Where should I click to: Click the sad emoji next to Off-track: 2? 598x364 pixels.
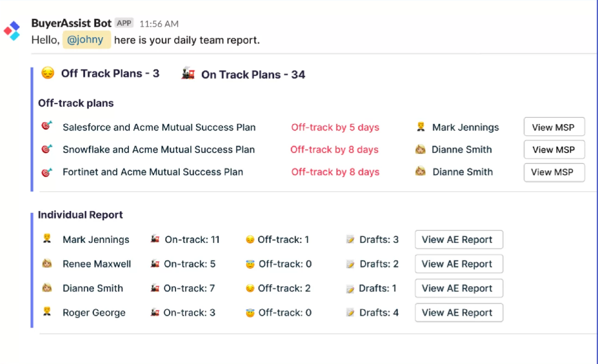click(x=250, y=288)
